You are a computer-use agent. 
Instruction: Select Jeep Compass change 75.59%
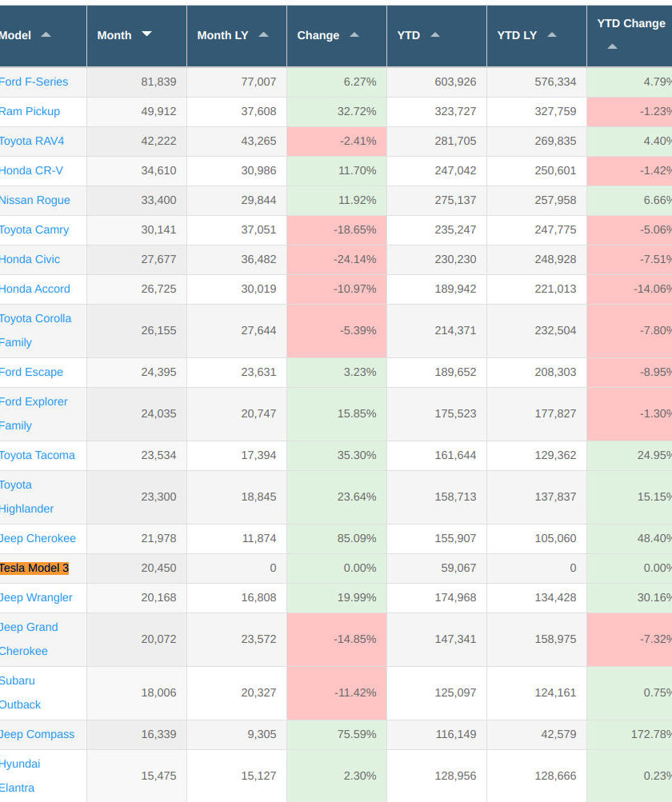click(x=357, y=735)
